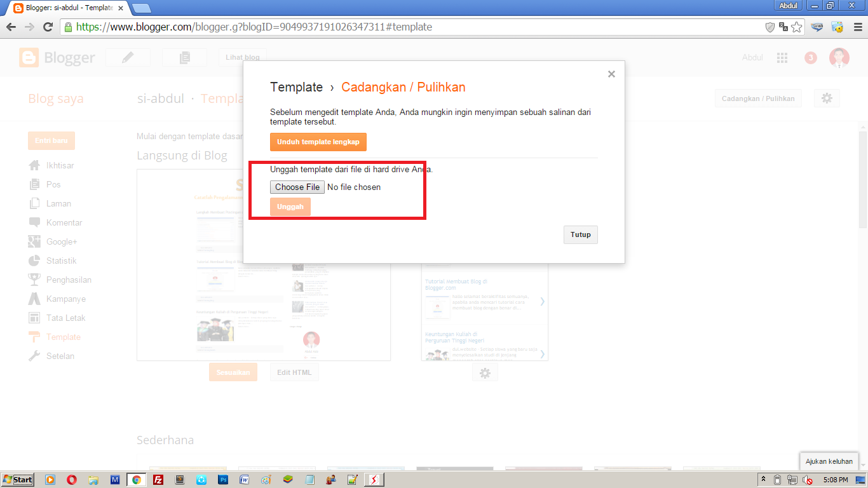Click the Unggah upload button
Image resolution: width=868 pixels, height=488 pixels.
tap(290, 207)
